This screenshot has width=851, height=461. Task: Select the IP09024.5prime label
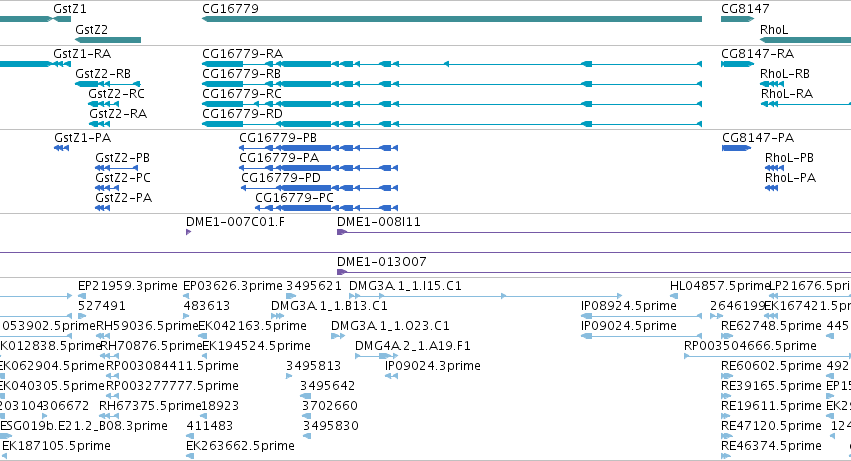[x=628, y=326]
